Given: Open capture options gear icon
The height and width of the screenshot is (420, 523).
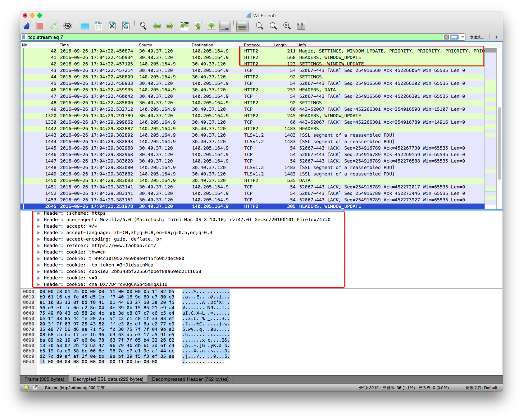Looking at the screenshot, I should pos(68,26).
